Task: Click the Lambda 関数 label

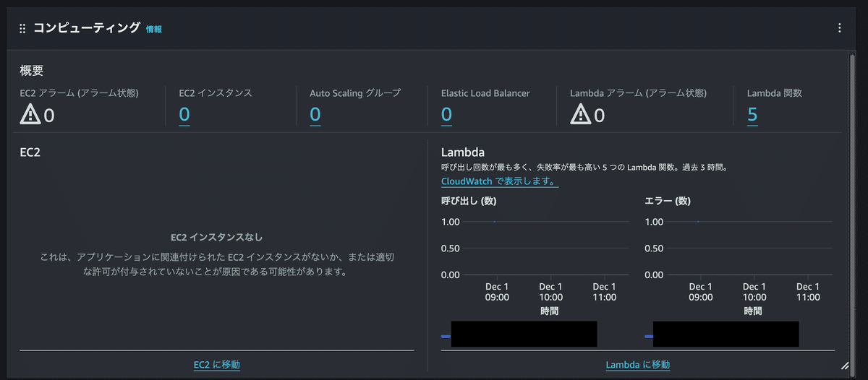Action: coord(775,92)
